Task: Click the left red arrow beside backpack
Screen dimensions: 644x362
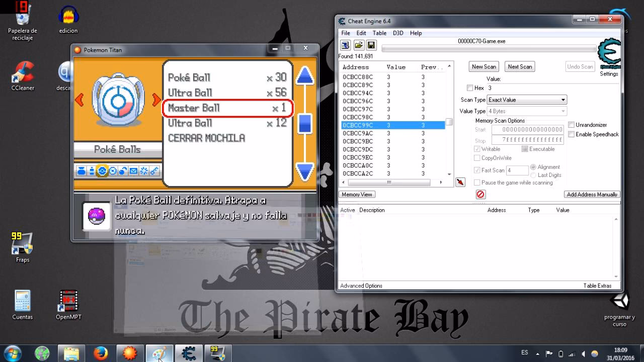Action: pos(79,100)
